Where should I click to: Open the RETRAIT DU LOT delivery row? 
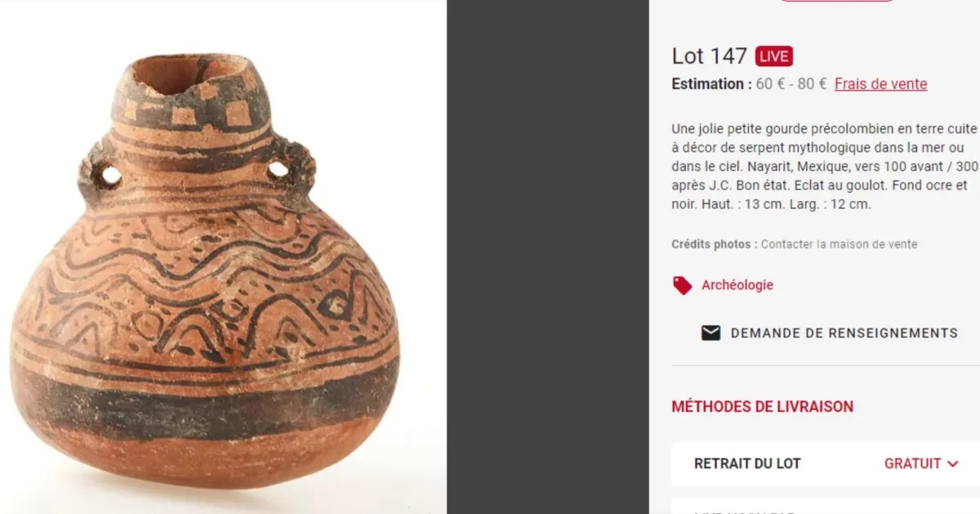coord(826,463)
